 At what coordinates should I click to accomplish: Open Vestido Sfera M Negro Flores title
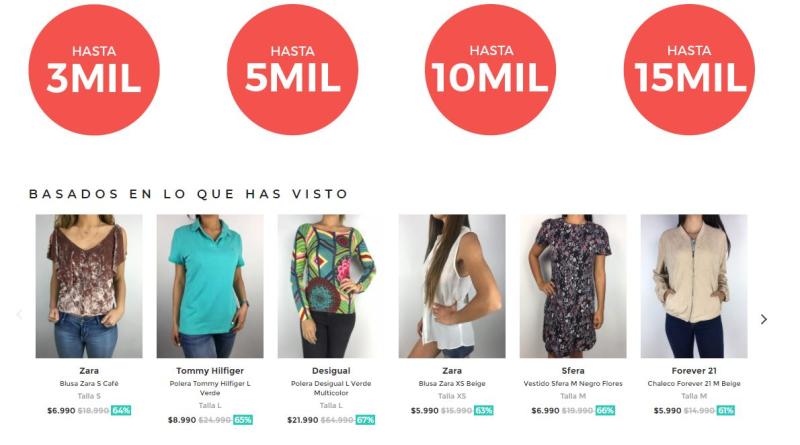(x=573, y=383)
